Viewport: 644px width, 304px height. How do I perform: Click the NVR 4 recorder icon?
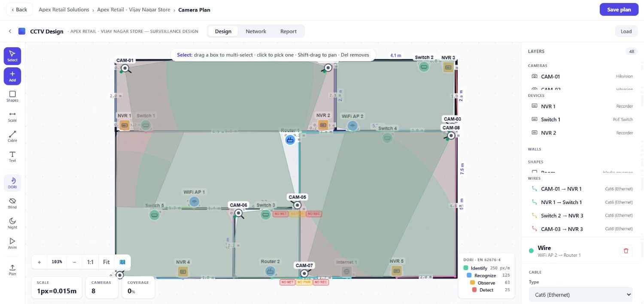pyautogui.click(x=183, y=271)
